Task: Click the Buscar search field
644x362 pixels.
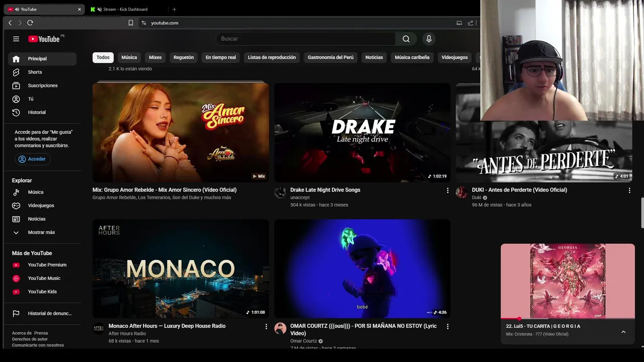Action: pos(306,39)
